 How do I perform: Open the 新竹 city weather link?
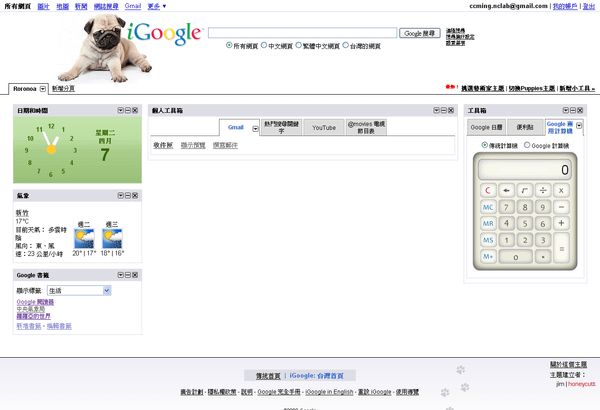click(22, 213)
